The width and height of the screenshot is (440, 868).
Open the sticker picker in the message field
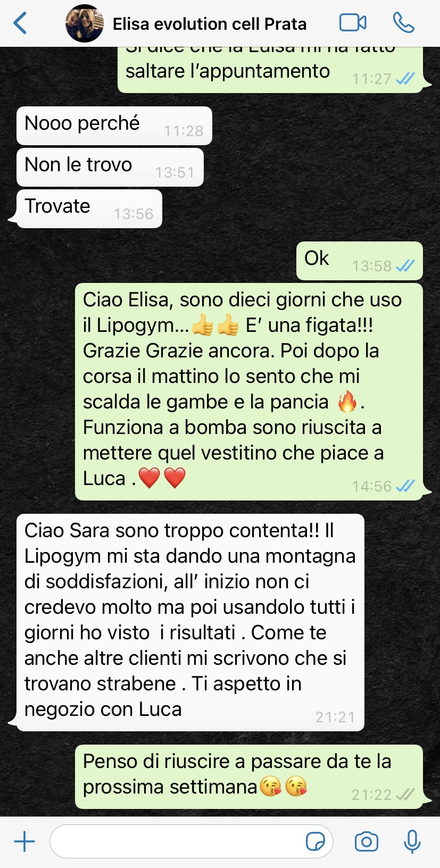[x=316, y=841]
